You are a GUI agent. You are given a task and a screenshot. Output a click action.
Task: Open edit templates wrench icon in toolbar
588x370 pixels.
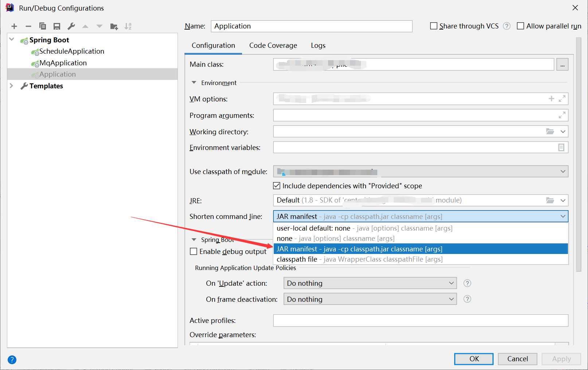71,26
